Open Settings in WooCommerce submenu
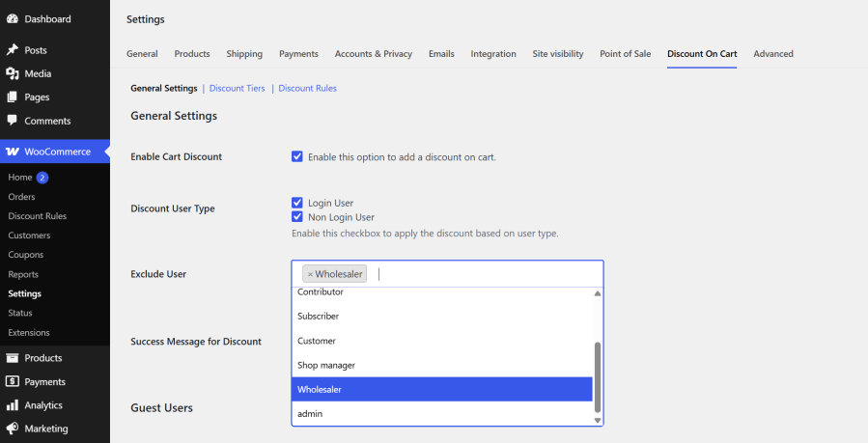The width and height of the screenshot is (868, 443). coord(24,293)
